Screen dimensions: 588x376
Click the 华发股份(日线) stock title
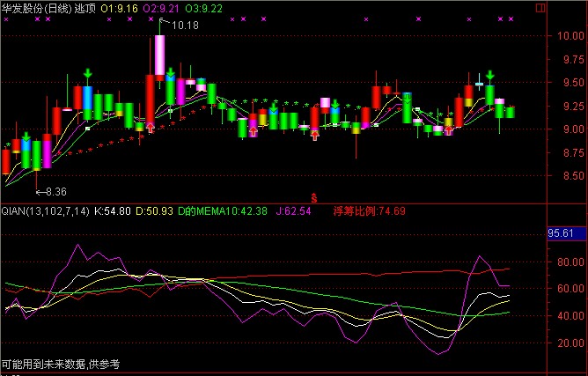37,7
